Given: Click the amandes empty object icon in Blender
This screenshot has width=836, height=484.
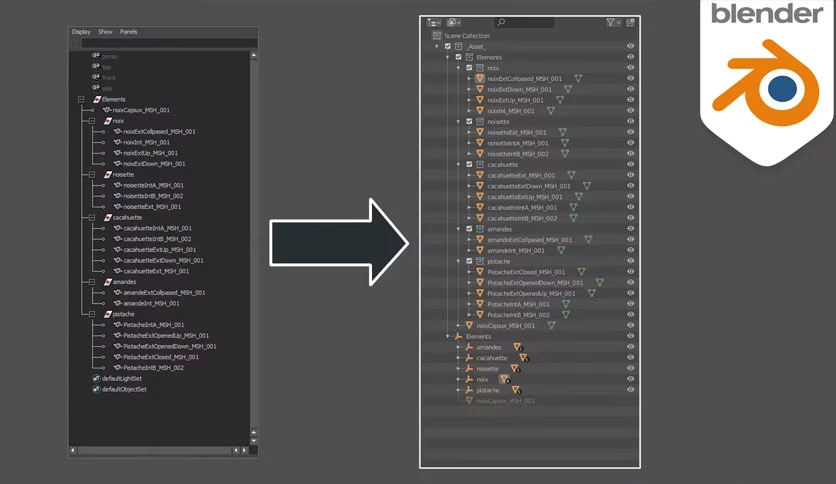Looking at the screenshot, I should (469, 347).
